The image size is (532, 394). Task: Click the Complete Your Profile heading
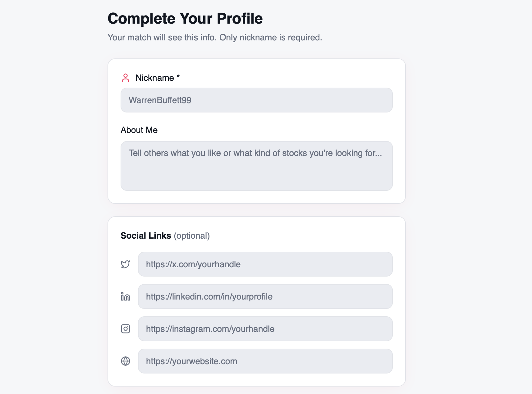click(x=185, y=18)
